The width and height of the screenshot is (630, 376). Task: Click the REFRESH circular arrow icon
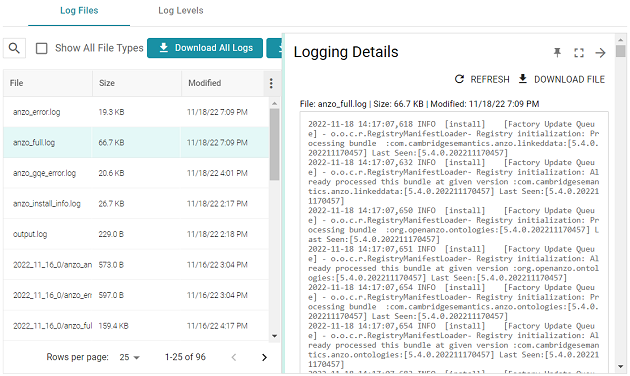459,79
